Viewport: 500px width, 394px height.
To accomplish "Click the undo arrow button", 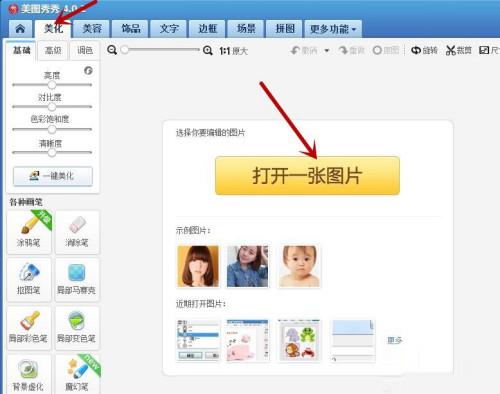I will coord(304,51).
